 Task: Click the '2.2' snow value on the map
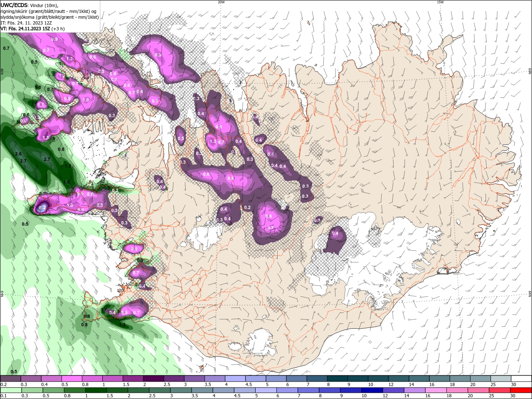coord(42,208)
